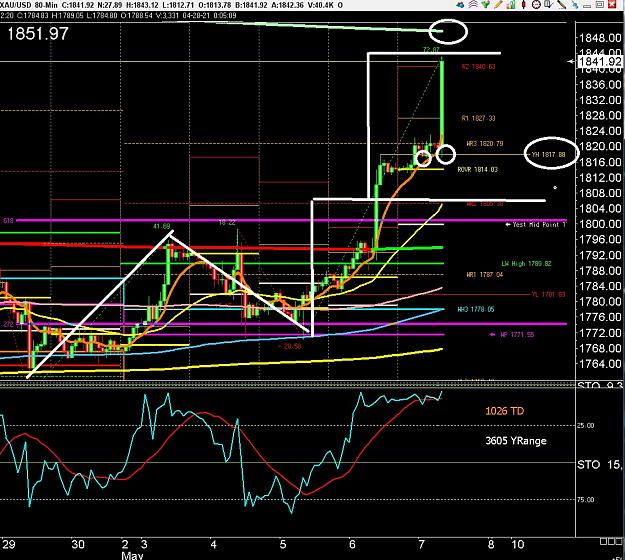Click the 4 date on time axis
The height and width of the screenshot is (560, 625).
(x=213, y=544)
